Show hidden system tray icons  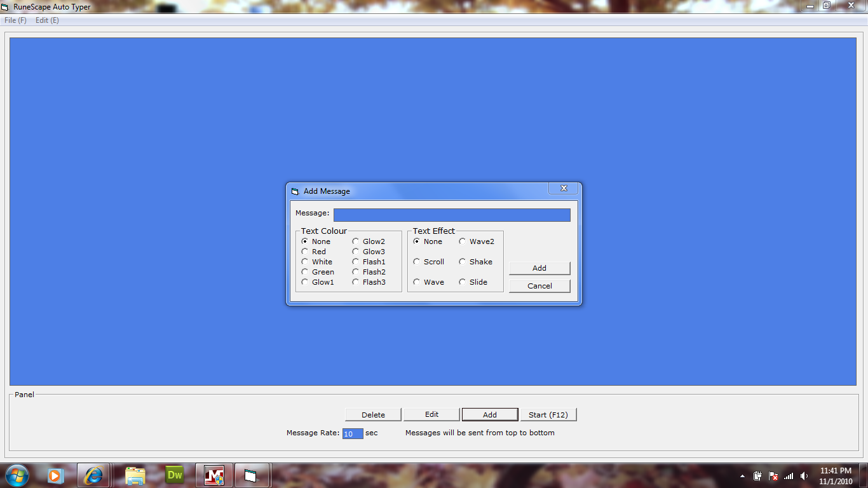tap(742, 476)
